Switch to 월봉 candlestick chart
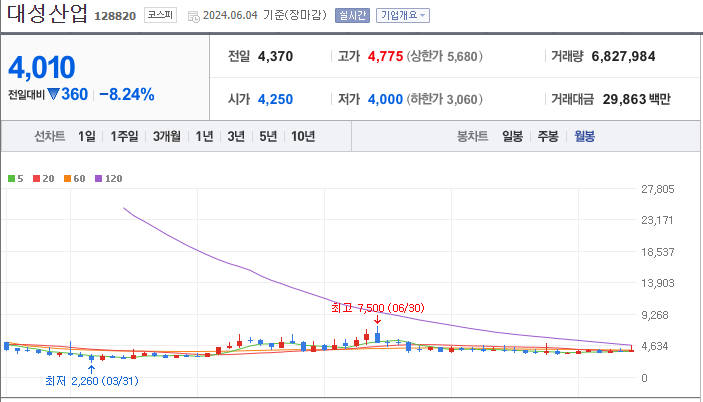The height and width of the screenshot is (402, 703). click(x=584, y=136)
